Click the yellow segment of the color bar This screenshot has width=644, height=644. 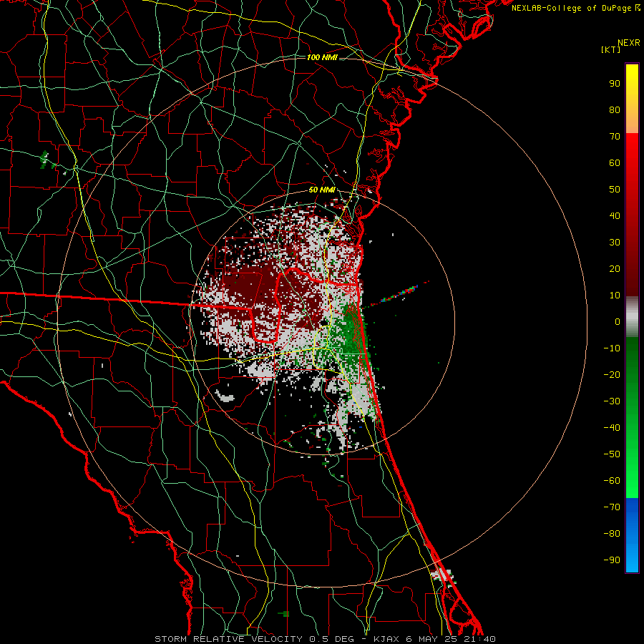(632, 99)
